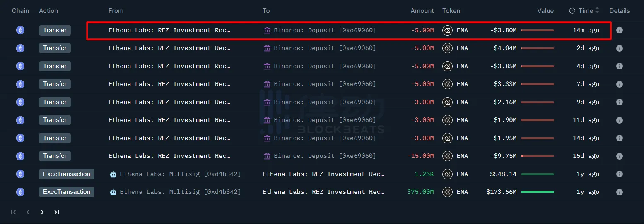The image size is (644, 224).
Task: Go to first page of results
Action: (x=13, y=212)
